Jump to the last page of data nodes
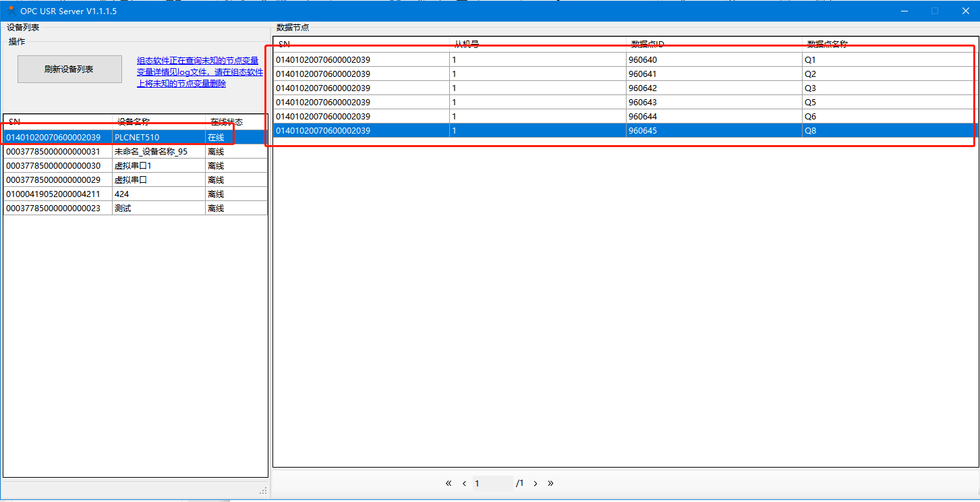 [x=551, y=483]
